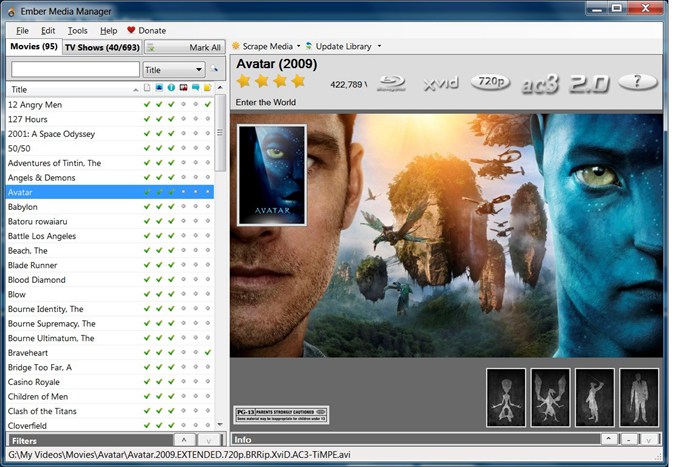Screen dimensions: 700x467
Task: Click the first actor thumbnail
Action: coord(506,397)
